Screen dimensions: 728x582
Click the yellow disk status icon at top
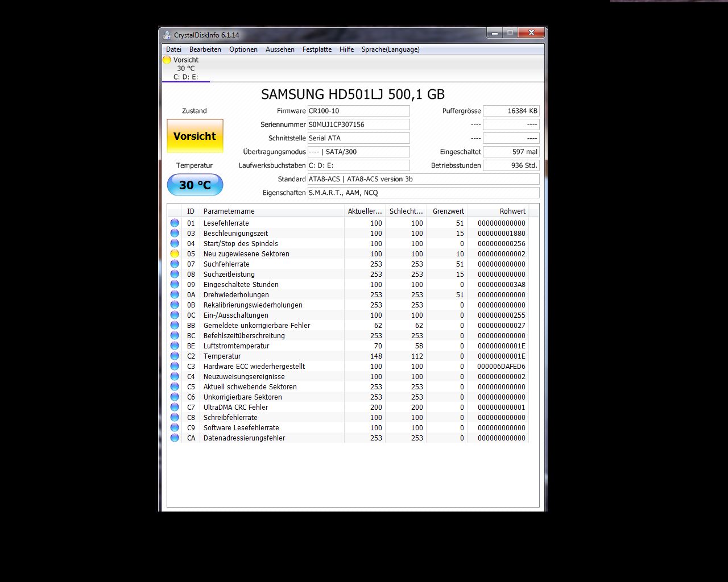tap(167, 60)
